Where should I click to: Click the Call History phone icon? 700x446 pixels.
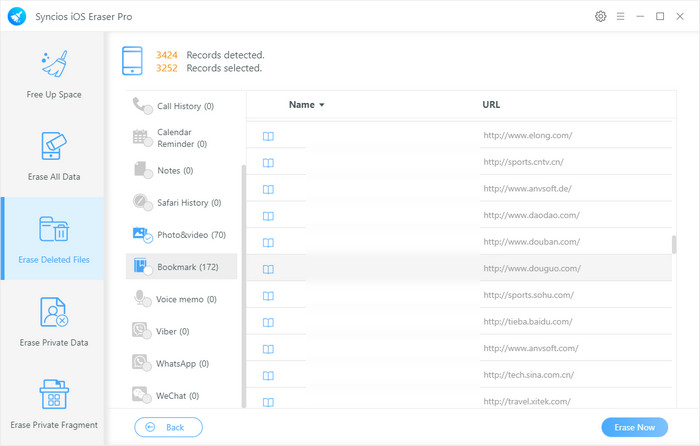142,106
